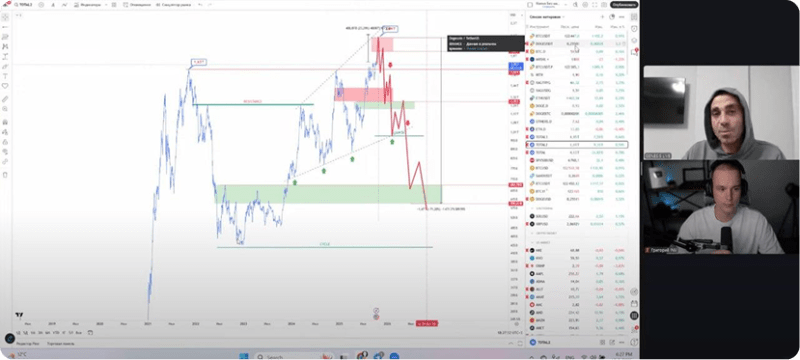Maximize the bottom panel icon

pyautogui.click(x=519, y=343)
